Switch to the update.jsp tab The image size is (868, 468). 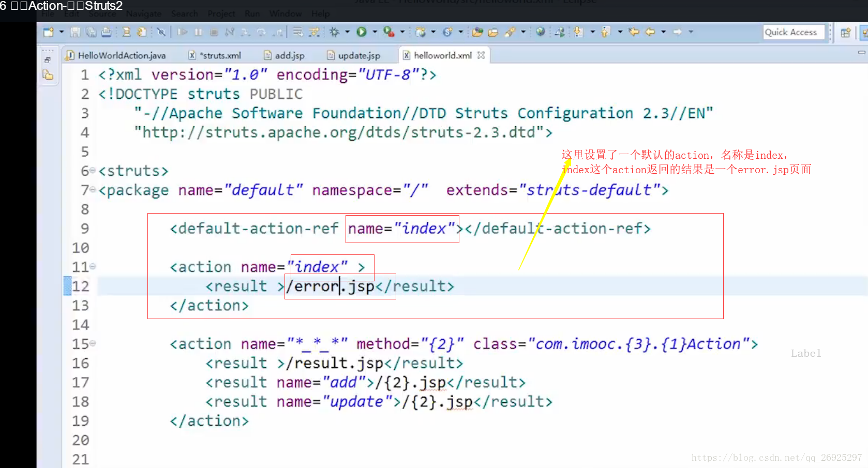click(354, 55)
